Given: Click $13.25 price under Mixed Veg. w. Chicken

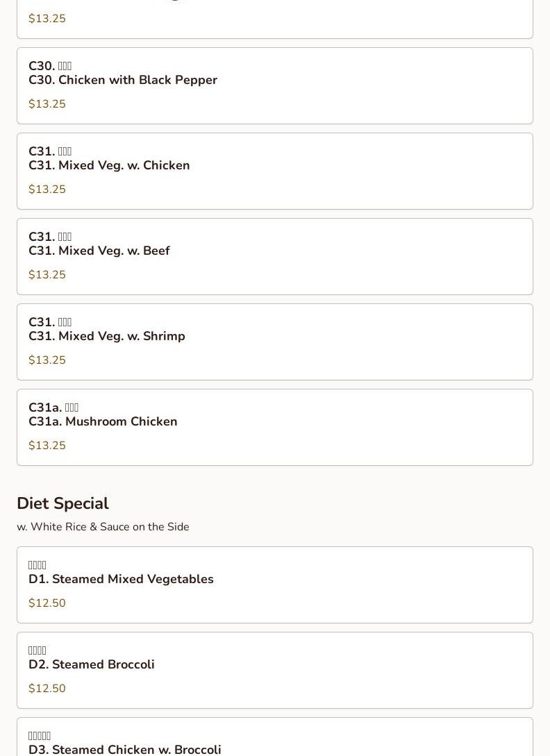Looking at the screenshot, I should point(47,189).
